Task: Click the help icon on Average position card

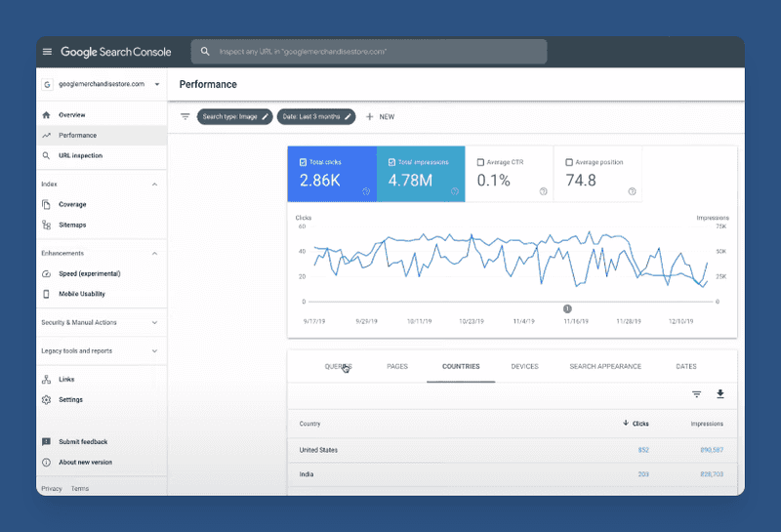Action: point(632,191)
